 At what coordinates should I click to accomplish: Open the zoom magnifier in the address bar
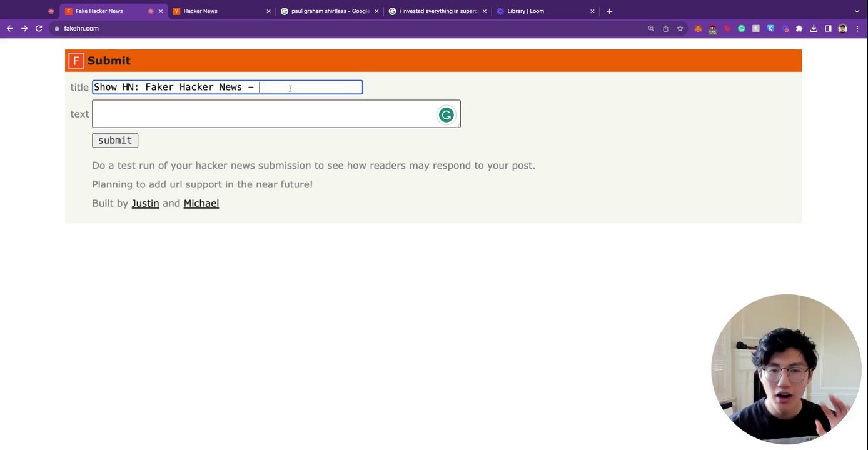click(x=651, y=28)
